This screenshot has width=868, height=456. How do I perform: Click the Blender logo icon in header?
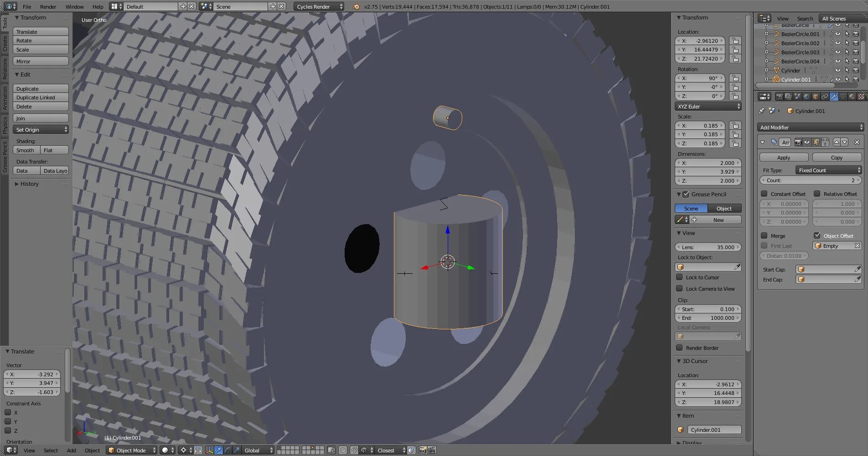pyautogui.click(x=356, y=6)
